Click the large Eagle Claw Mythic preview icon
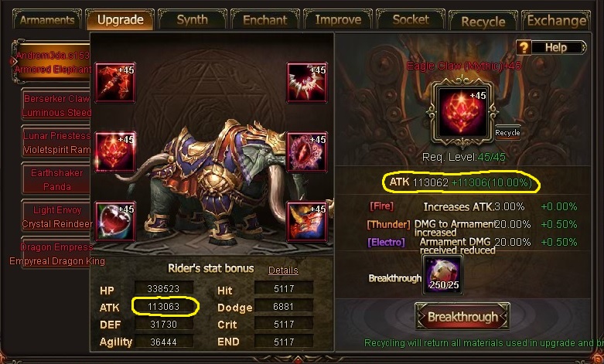The image size is (604, 364). point(462,112)
